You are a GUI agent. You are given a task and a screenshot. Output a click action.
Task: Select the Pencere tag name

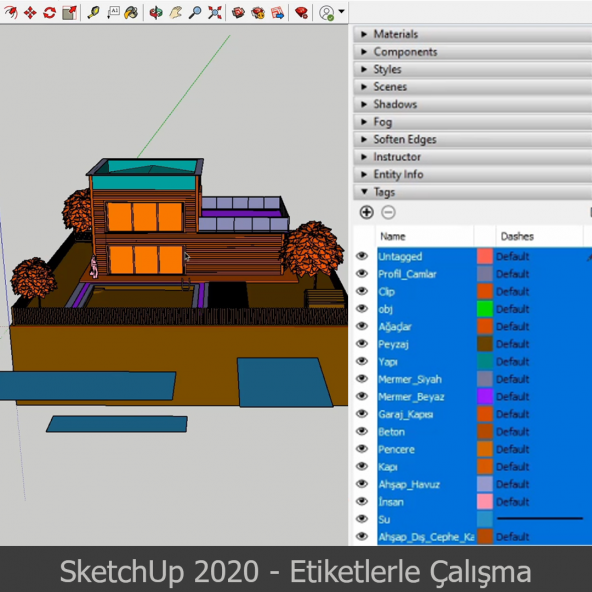tap(396, 449)
